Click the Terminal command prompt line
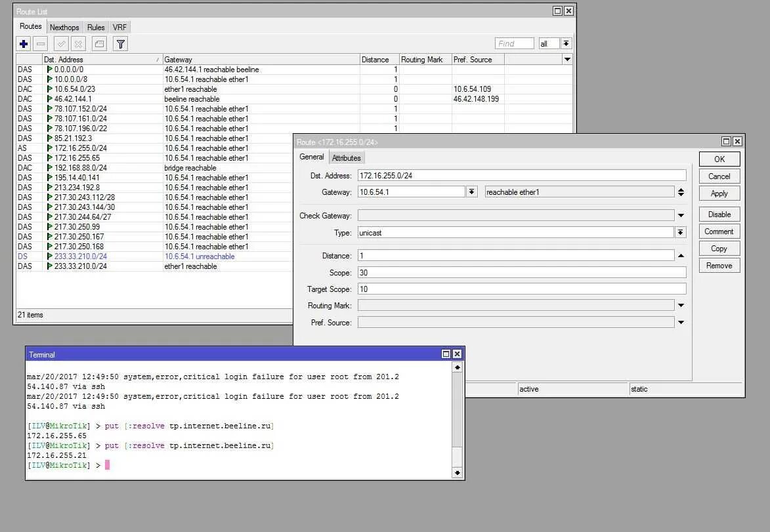Screen dimensions: 770x532 [69, 465]
